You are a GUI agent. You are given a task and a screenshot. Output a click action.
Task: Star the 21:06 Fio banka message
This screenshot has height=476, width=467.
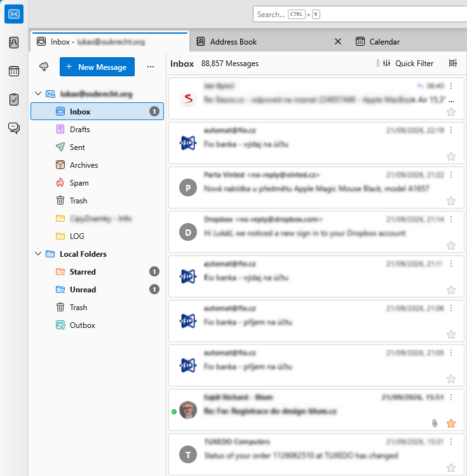(451, 334)
